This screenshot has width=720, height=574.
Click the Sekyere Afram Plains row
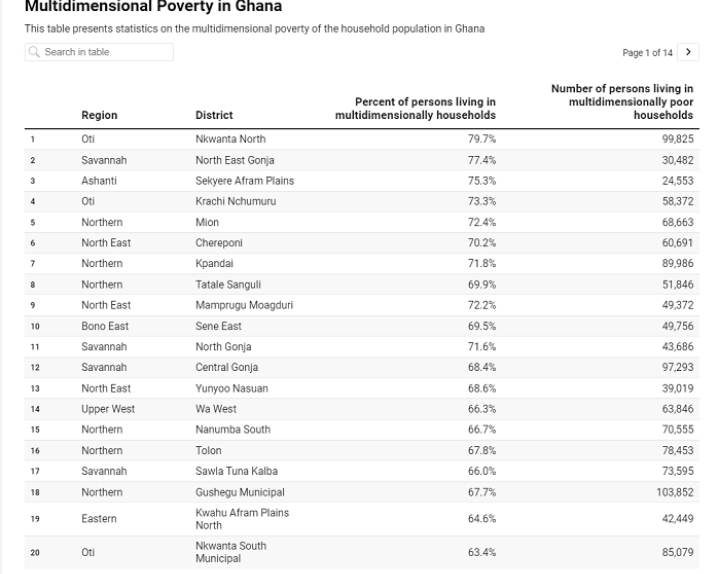pos(244,181)
